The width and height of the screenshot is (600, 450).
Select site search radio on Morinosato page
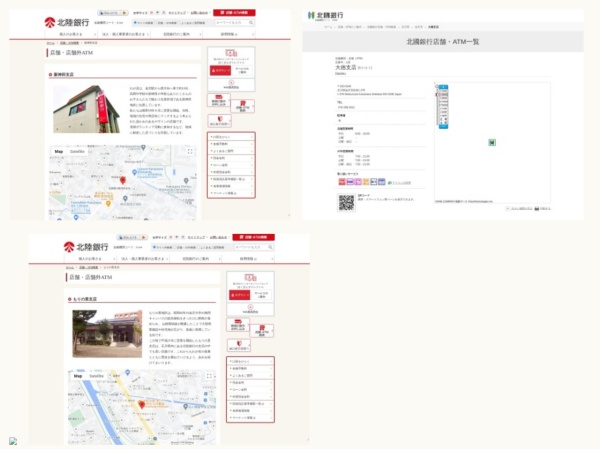154,247
